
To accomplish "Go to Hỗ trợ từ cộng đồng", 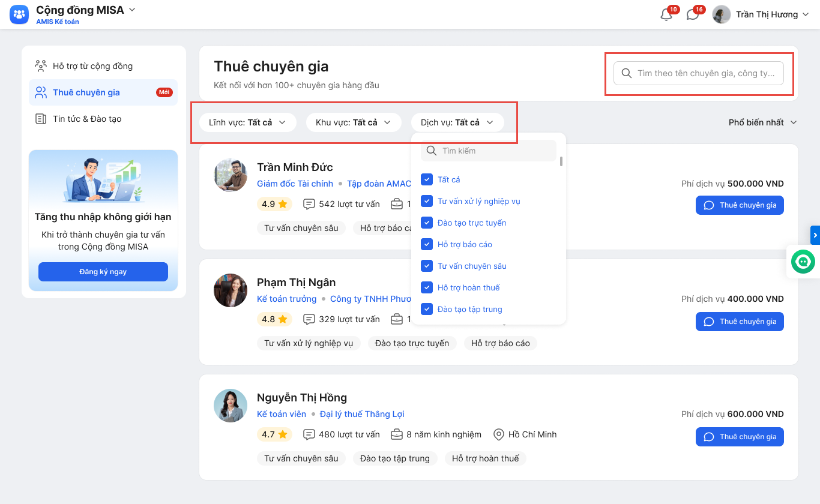I will point(103,66).
